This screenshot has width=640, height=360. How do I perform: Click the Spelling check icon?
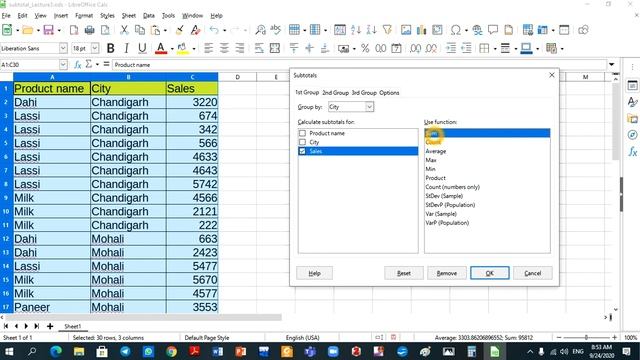[x=276, y=30]
